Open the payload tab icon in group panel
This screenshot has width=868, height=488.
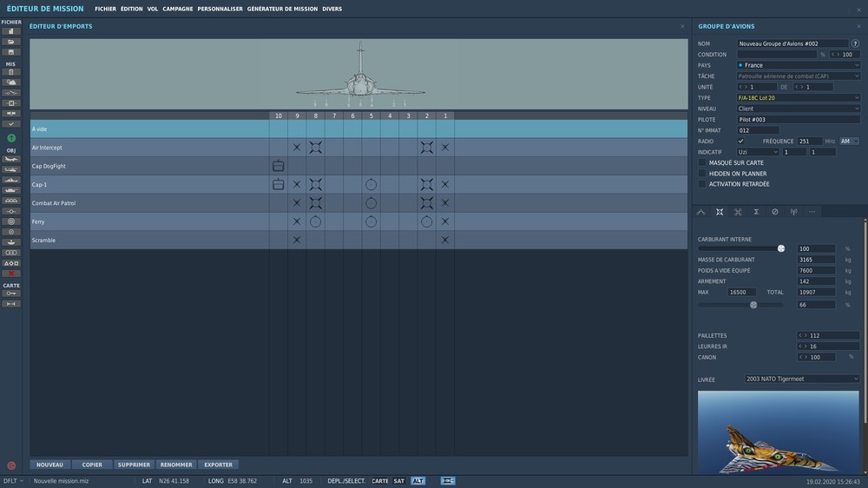coord(719,212)
